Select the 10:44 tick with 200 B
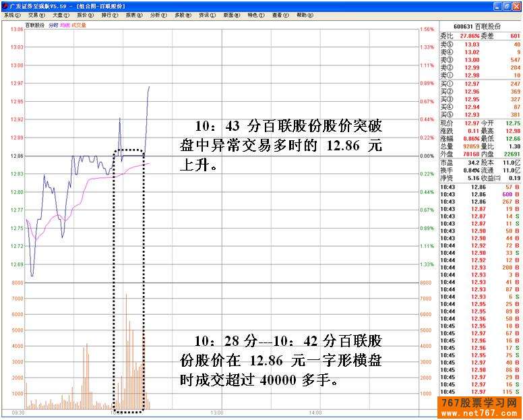Screen dimensions: 523x420 pyautogui.click(x=481, y=267)
